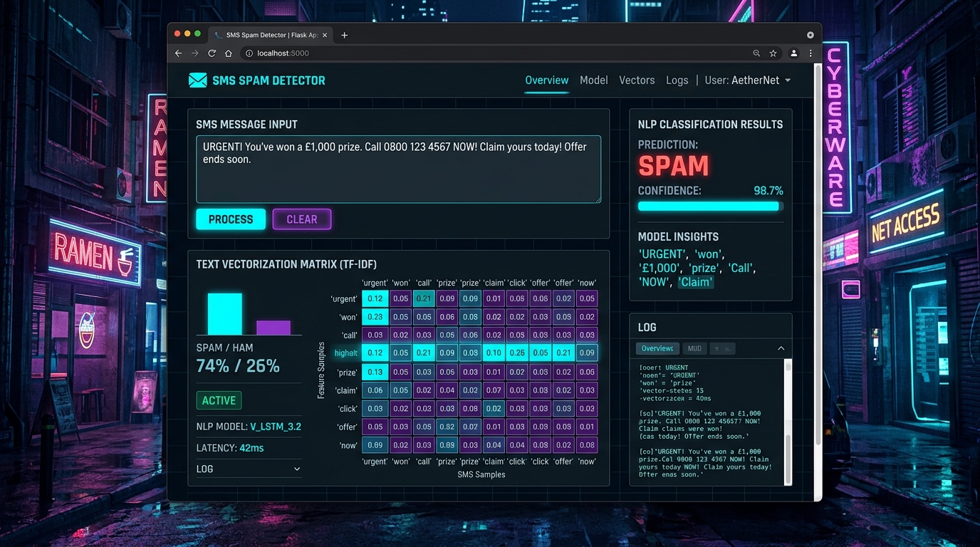Click the 'URGENT' token in Model Insights
The width and height of the screenshot is (980, 547).
click(x=662, y=254)
